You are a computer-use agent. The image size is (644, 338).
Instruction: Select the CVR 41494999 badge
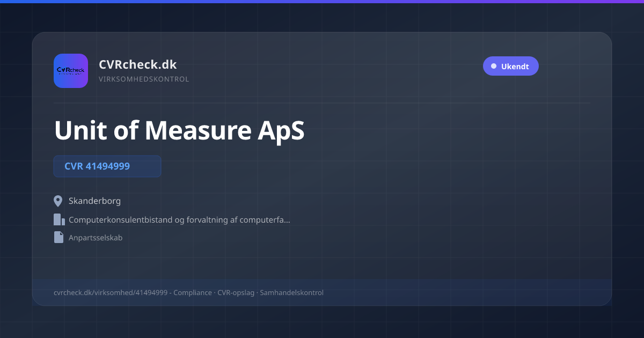(107, 166)
